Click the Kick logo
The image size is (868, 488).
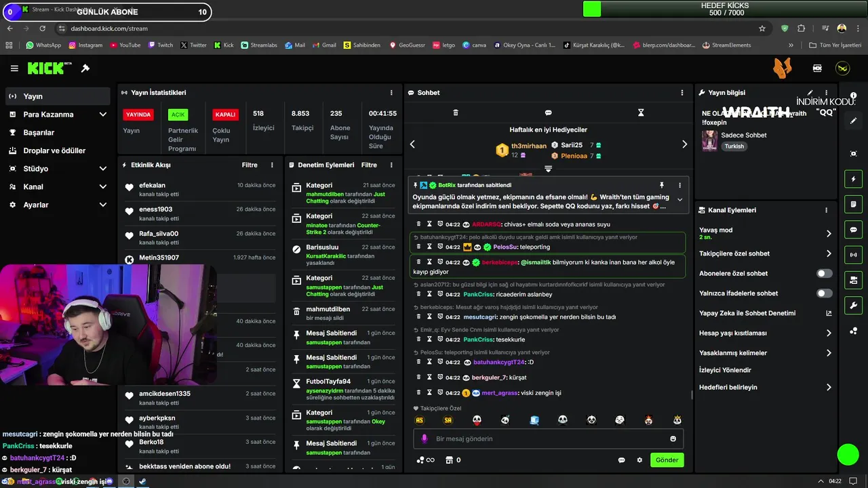(50, 68)
